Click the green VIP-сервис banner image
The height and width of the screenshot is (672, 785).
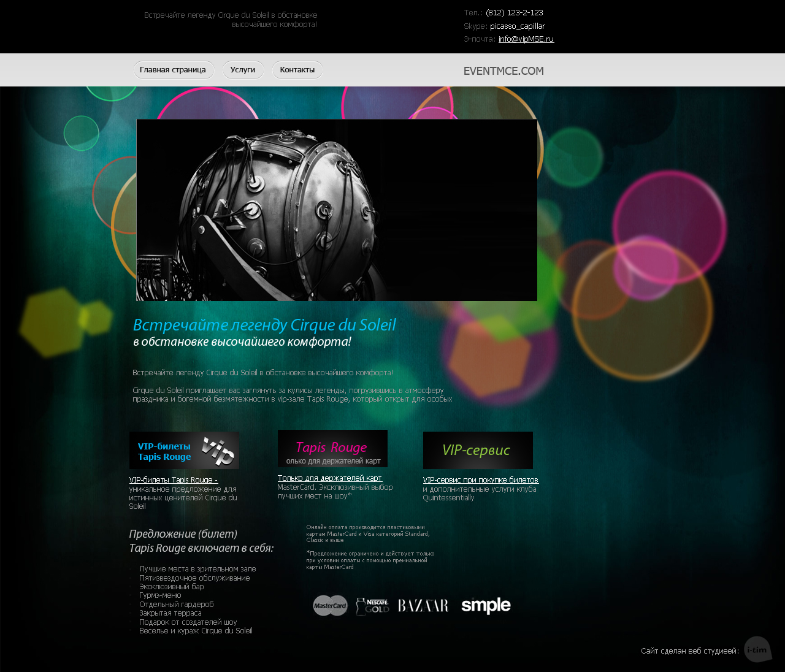click(x=478, y=451)
